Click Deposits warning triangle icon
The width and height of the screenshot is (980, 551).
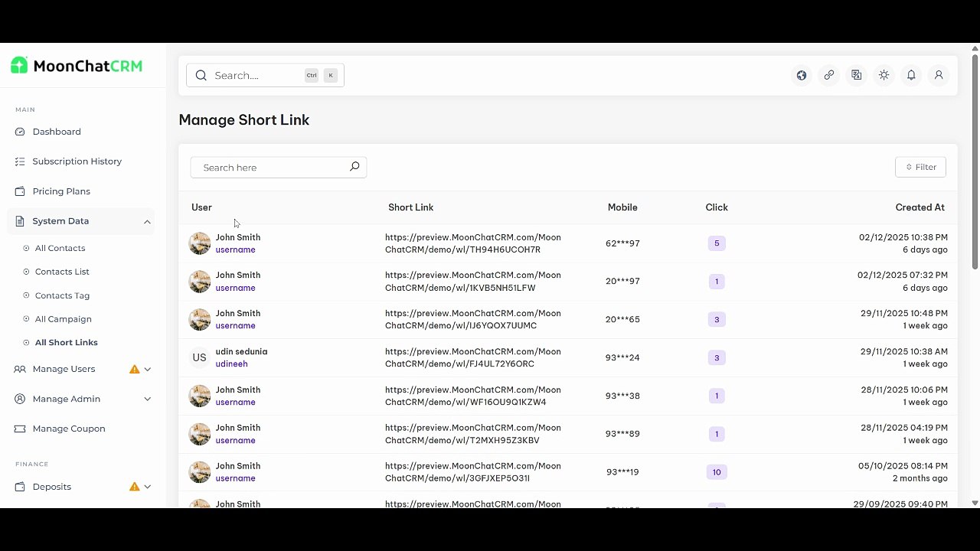135,487
